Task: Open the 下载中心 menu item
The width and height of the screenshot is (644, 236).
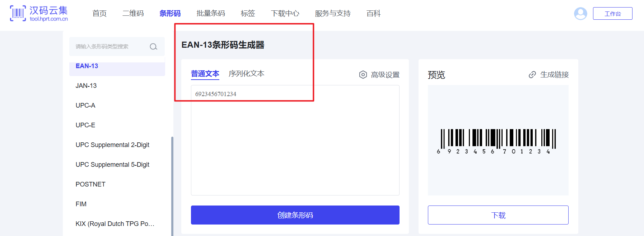Action: click(x=285, y=13)
